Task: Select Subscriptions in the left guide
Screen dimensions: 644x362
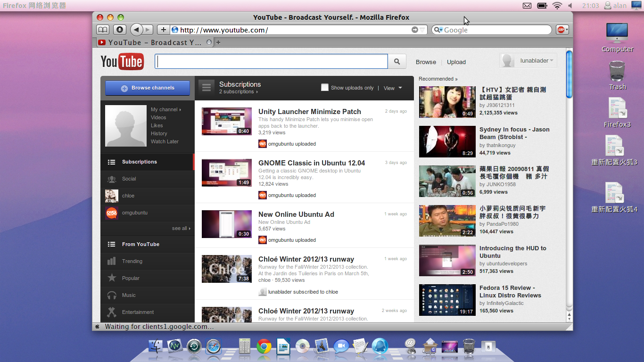Action: tap(147, 162)
